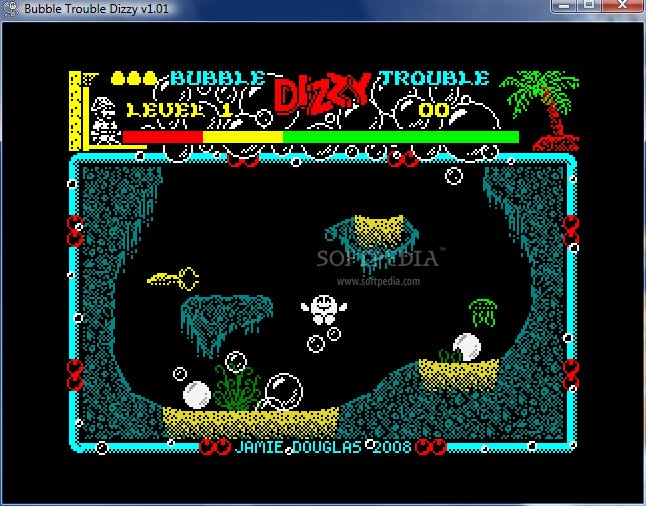Click the red cherries left of JAMIE
646x506 pixels.
click(x=215, y=447)
